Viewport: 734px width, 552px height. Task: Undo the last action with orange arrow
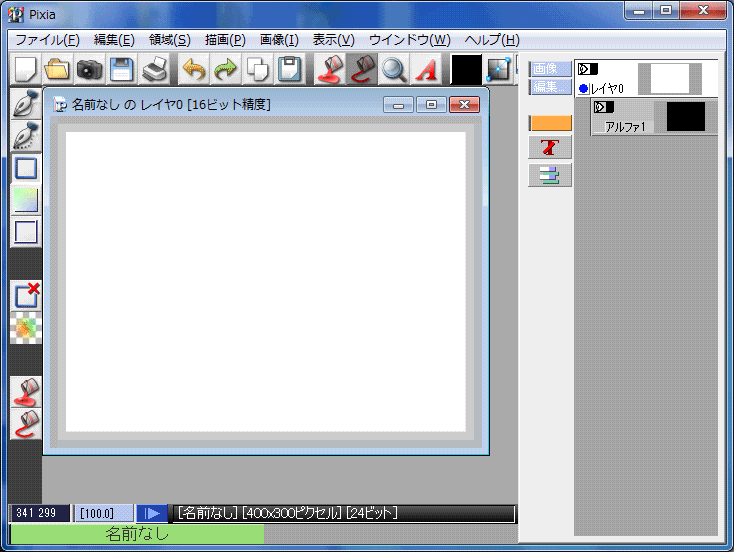194,69
